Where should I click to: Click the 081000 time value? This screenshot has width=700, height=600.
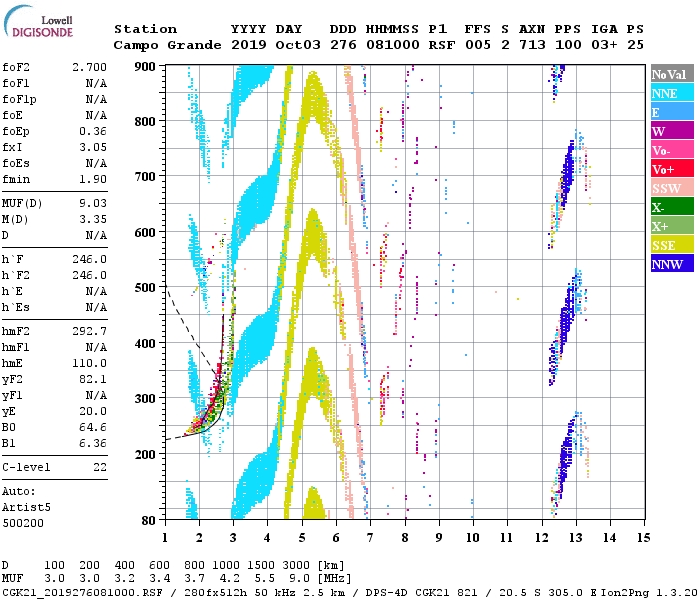393,45
